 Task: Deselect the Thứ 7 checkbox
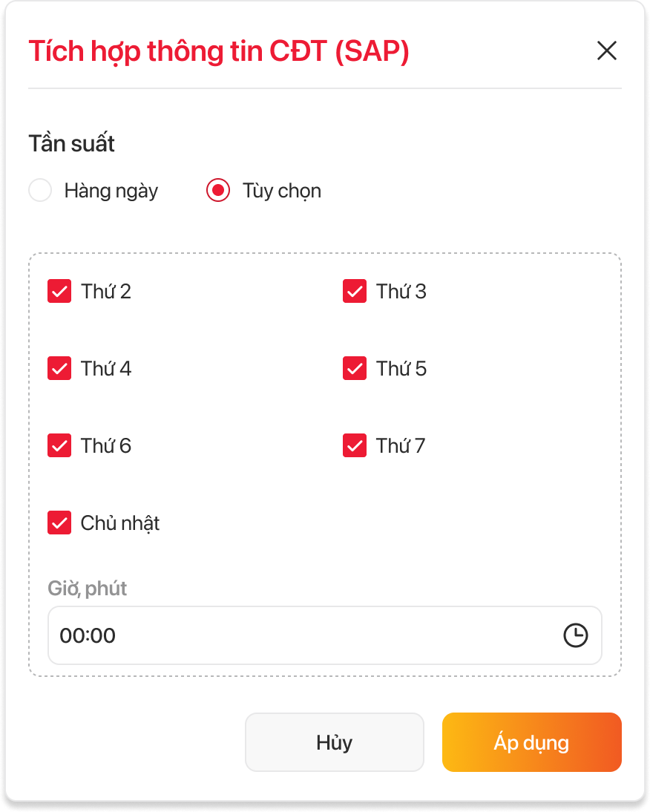[355, 446]
